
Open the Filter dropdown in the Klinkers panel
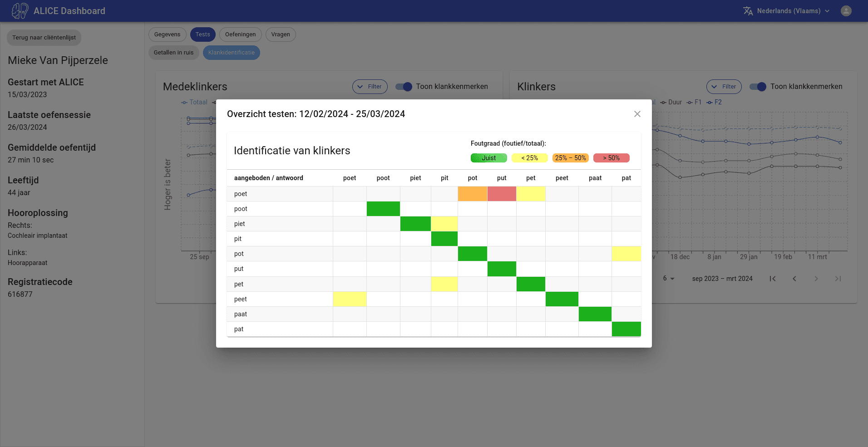click(724, 87)
